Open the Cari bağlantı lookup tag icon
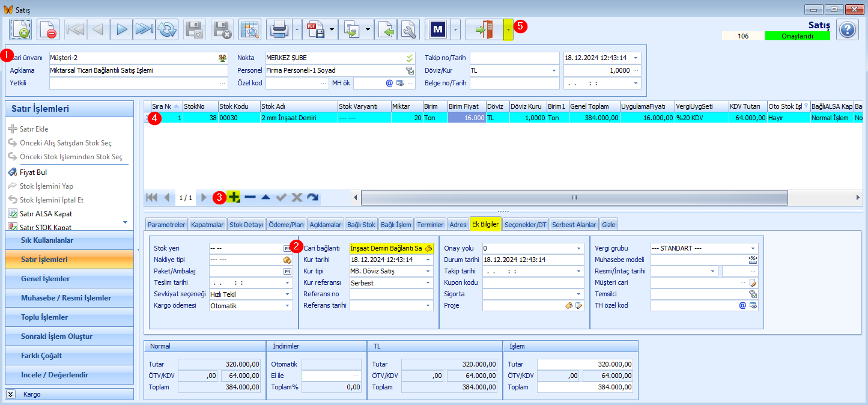The image size is (868, 405). pos(428,248)
